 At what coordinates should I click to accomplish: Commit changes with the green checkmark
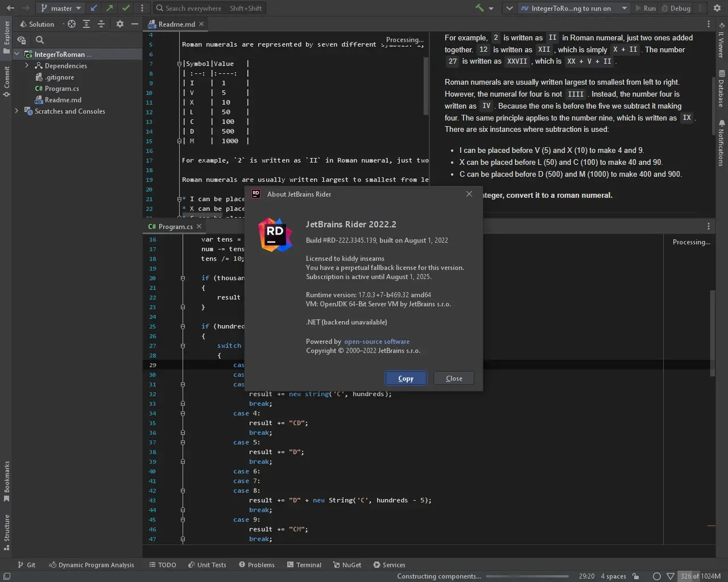(126, 9)
